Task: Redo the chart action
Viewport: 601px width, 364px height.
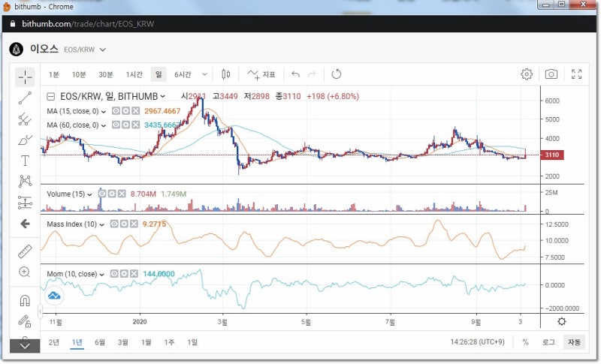Action: (x=312, y=74)
